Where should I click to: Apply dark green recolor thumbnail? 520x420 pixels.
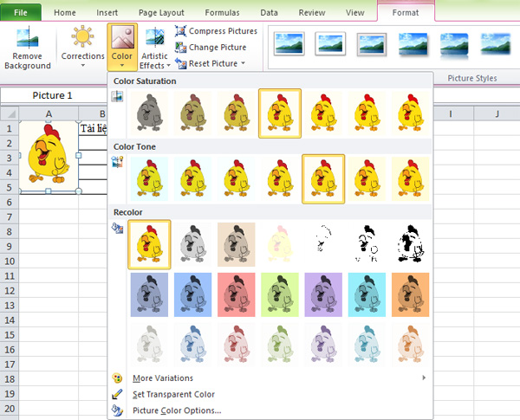(280, 294)
